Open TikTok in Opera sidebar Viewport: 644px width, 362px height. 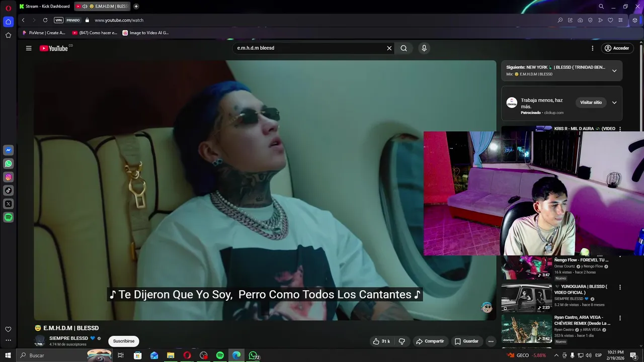[9, 191]
